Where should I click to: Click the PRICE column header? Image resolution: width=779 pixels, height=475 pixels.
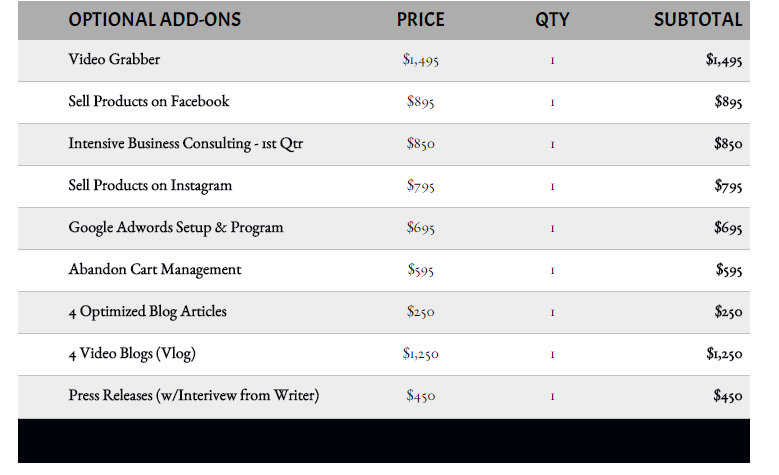point(420,19)
